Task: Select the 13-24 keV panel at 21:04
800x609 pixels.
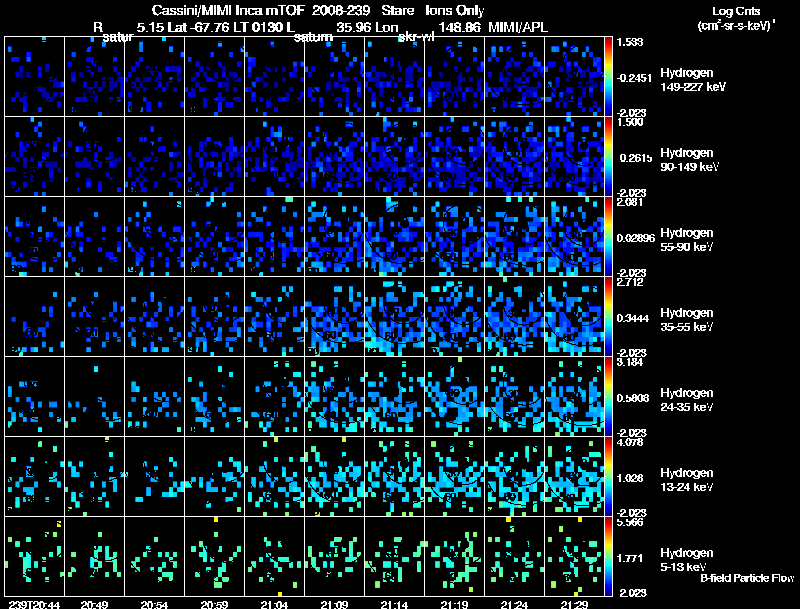Action: point(274,476)
